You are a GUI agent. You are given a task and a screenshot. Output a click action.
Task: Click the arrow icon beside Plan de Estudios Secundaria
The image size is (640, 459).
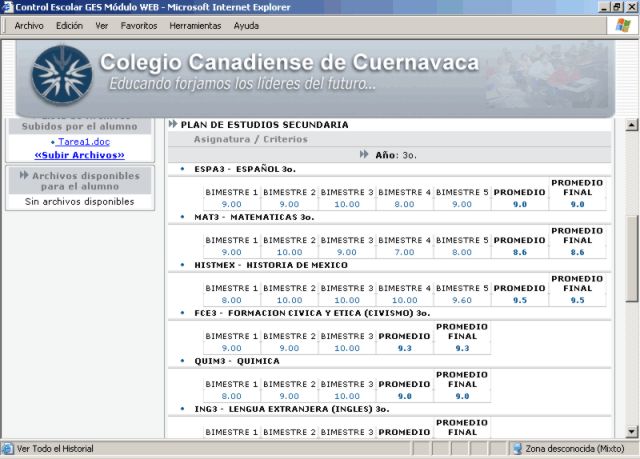(x=173, y=125)
